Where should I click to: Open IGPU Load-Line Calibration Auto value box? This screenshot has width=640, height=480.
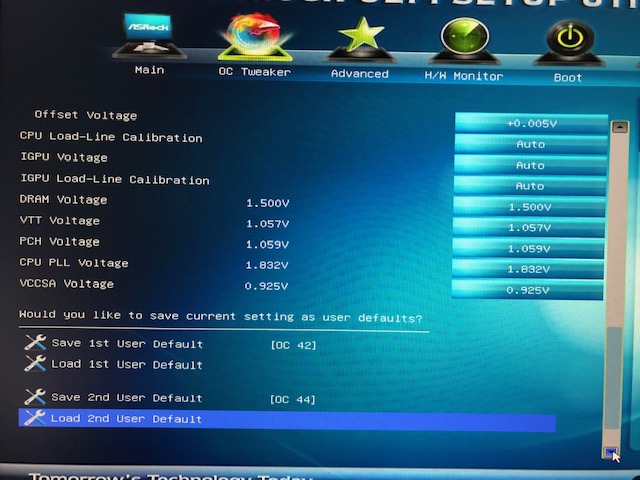pyautogui.click(x=530, y=186)
